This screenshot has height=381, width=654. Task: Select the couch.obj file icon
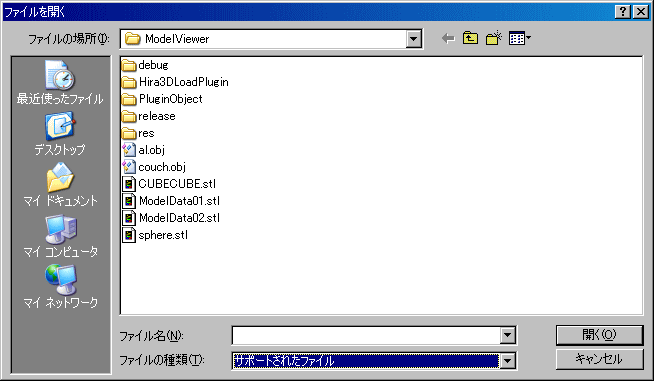[x=129, y=167]
